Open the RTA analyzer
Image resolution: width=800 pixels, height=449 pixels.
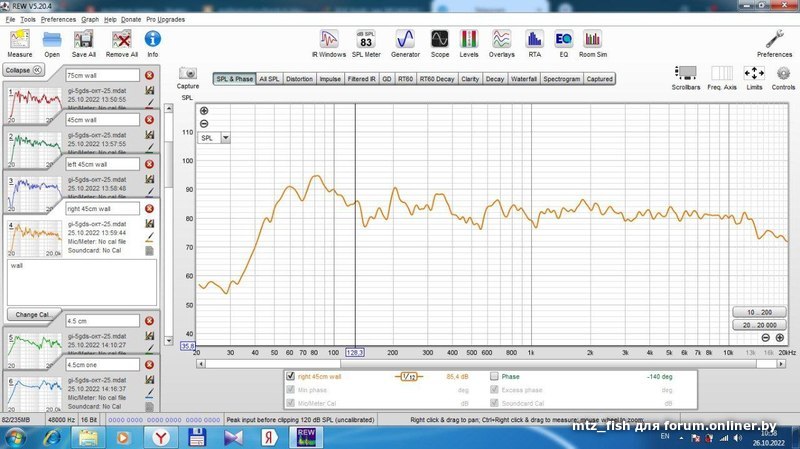pyautogui.click(x=534, y=39)
